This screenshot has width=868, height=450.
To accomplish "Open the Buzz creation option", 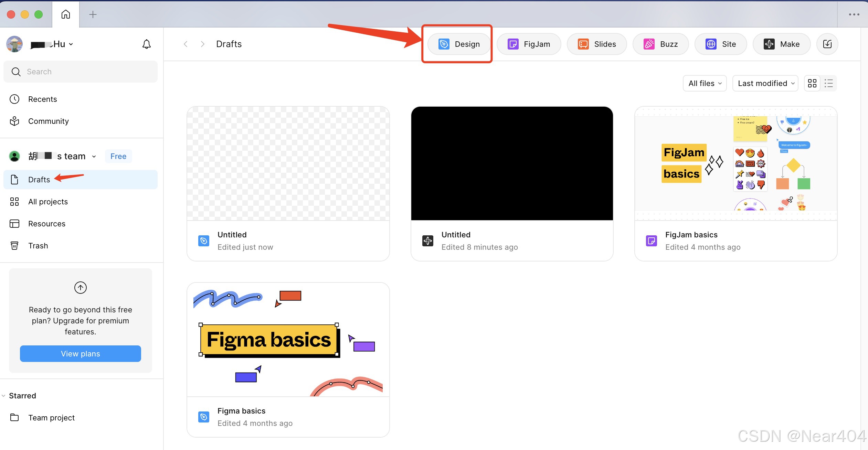I will [x=660, y=44].
